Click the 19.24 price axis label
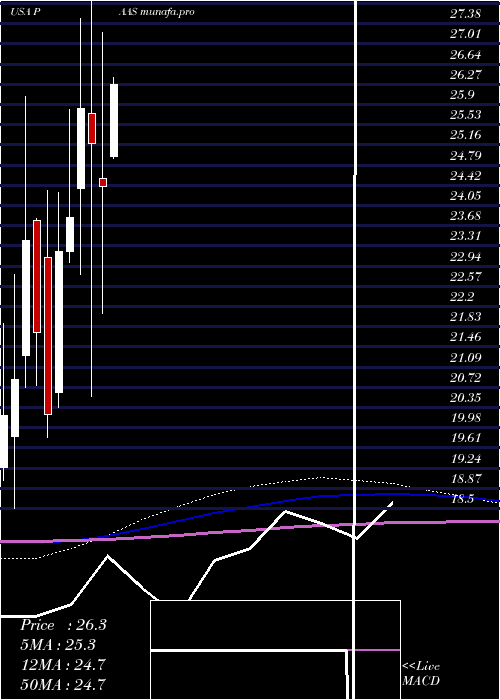500x700 pixels. pos(465,458)
